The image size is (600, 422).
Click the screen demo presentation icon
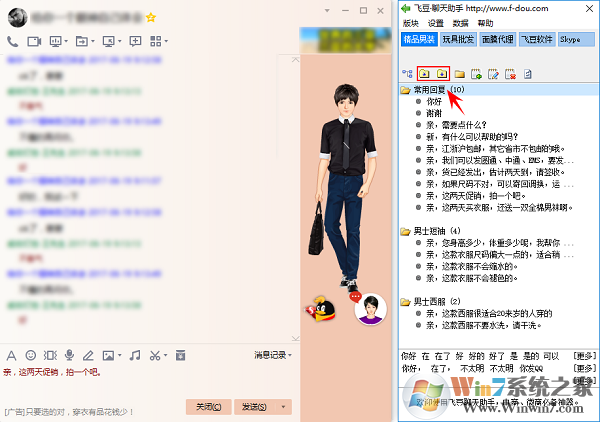pos(56,41)
